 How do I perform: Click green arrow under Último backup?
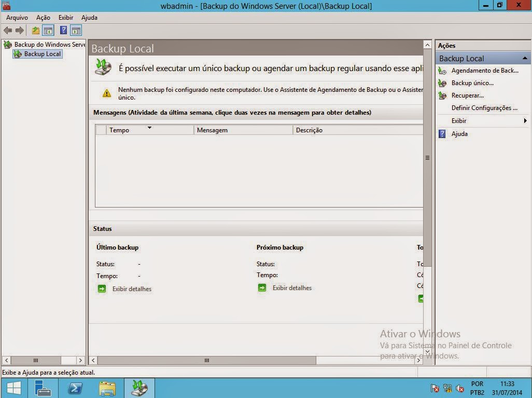pyautogui.click(x=102, y=289)
